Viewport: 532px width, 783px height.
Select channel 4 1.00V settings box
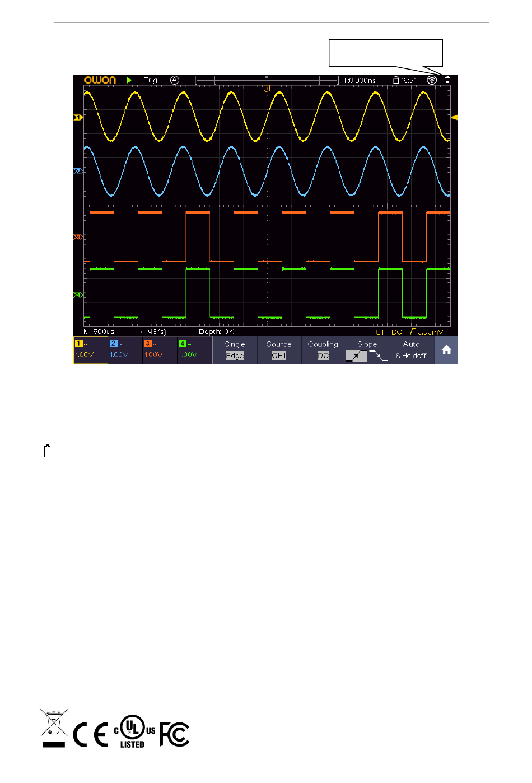coord(195,350)
